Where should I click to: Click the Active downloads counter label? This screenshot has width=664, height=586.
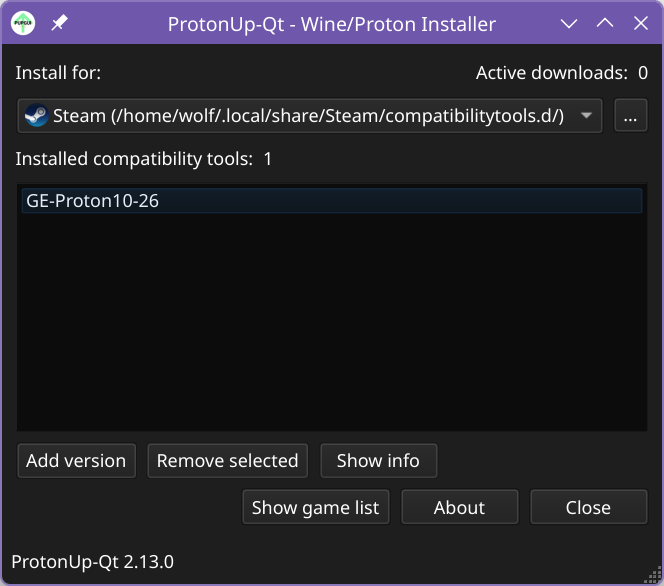pyautogui.click(x=561, y=73)
